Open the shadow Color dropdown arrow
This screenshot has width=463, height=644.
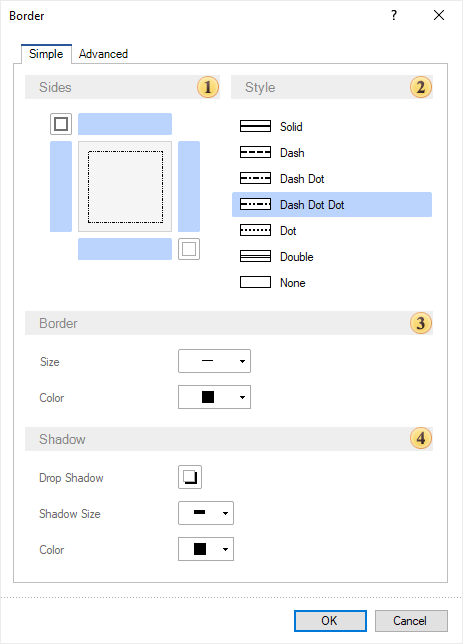pyautogui.click(x=225, y=549)
